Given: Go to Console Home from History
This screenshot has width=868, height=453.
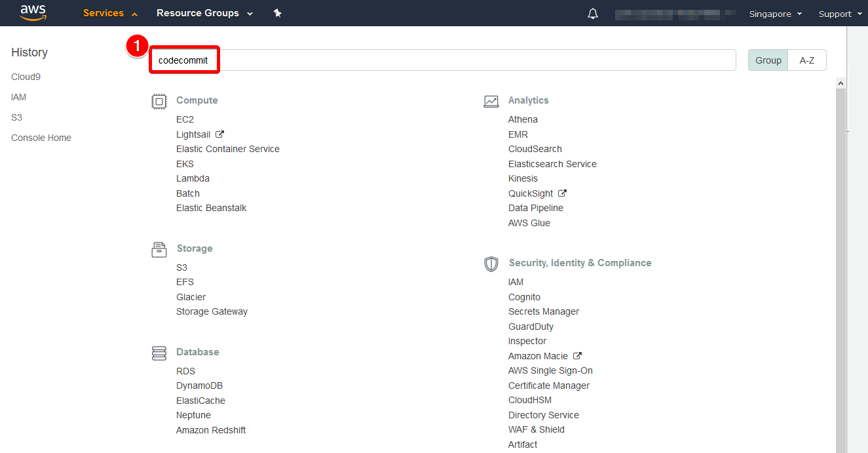Looking at the screenshot, I should (41, 138).
